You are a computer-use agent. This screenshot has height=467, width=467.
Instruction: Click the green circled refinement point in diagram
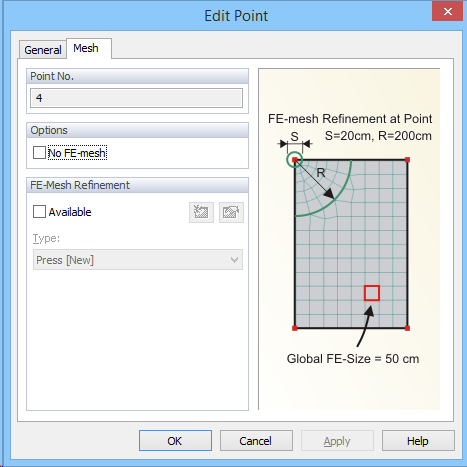[x=295, y=160]
